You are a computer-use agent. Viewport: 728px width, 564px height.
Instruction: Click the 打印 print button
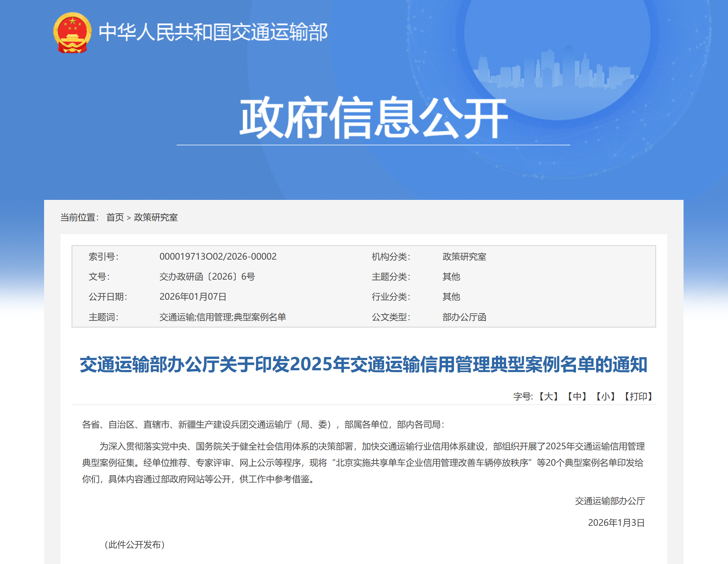click(638, 396)
